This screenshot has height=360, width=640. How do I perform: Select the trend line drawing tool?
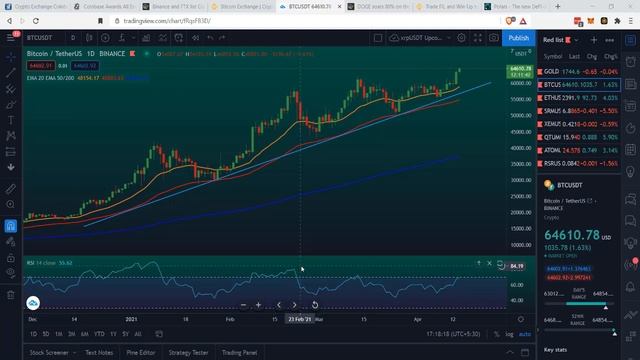(x=11, y=73)
